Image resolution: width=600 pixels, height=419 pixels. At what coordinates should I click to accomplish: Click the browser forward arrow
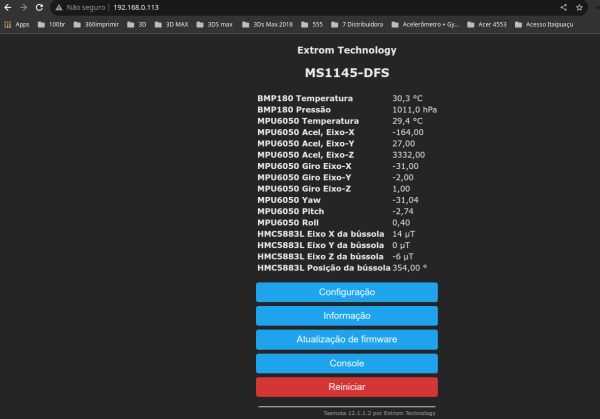point(23,7)
